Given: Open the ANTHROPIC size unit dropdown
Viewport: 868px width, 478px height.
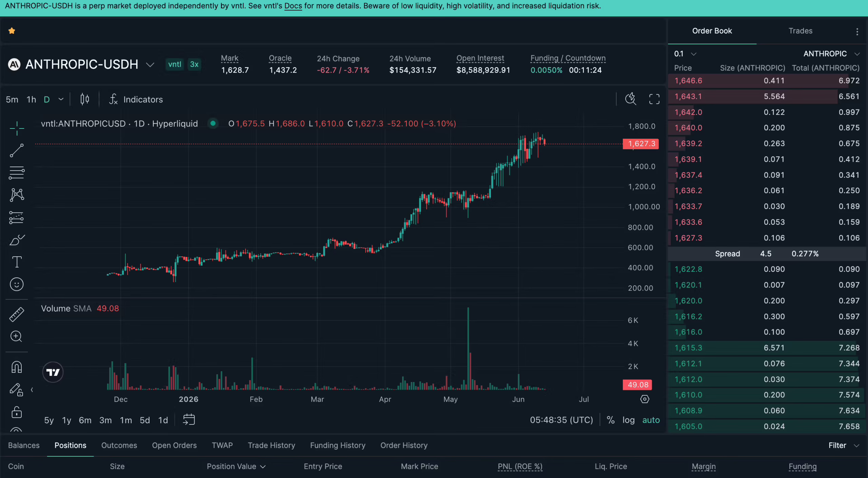Looking at the screenshot, I should 831,54.
